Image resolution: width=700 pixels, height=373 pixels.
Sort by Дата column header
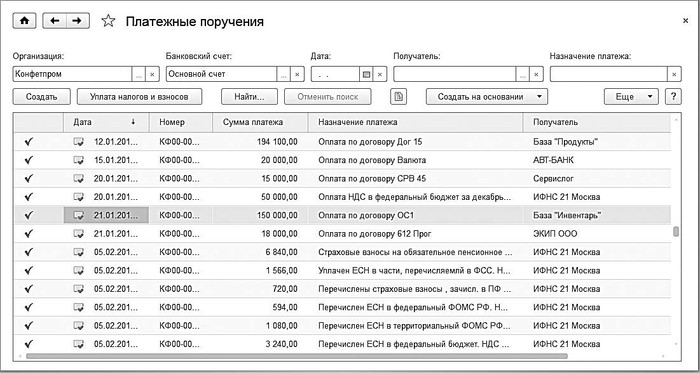coord(106,122)
